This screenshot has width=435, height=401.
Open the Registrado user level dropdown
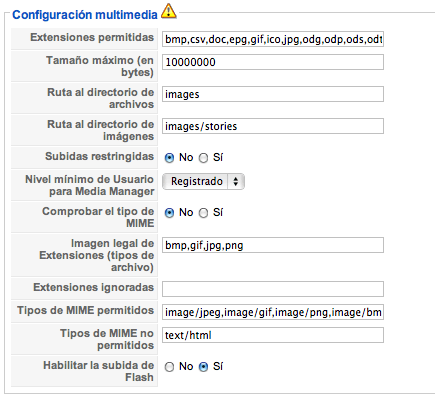(203, 181)
